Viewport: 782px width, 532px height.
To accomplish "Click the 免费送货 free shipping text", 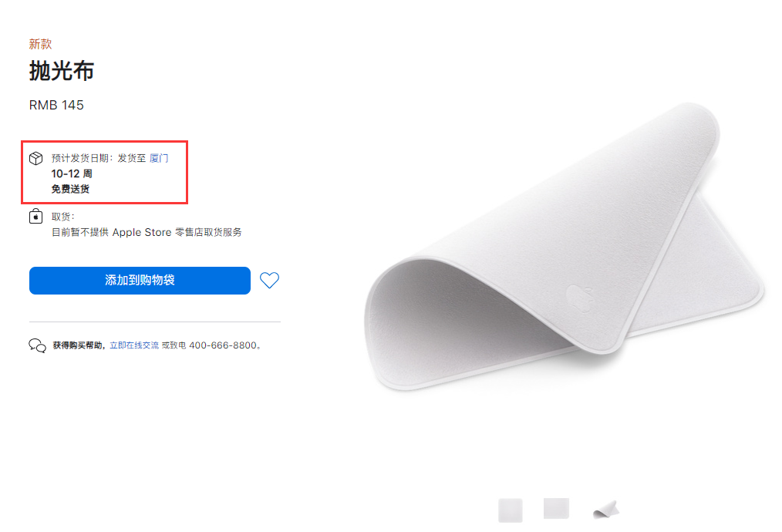I will (70, 189).
